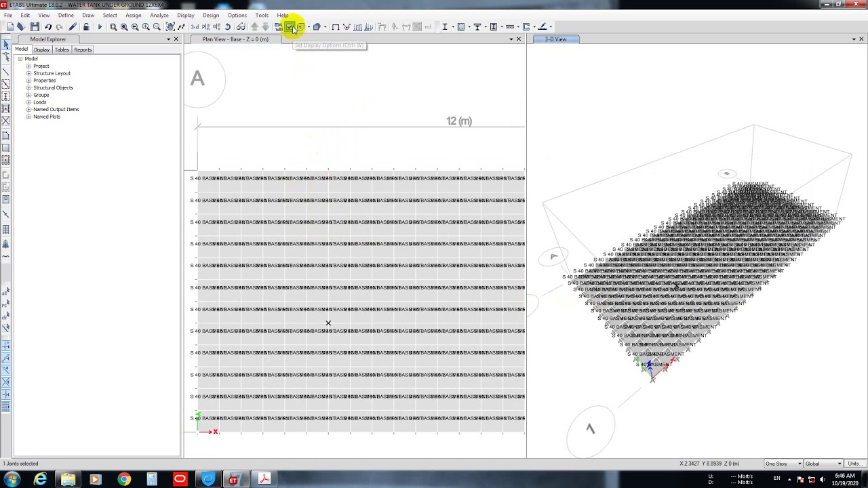Expand the Properties tree node

coord(28,81)
